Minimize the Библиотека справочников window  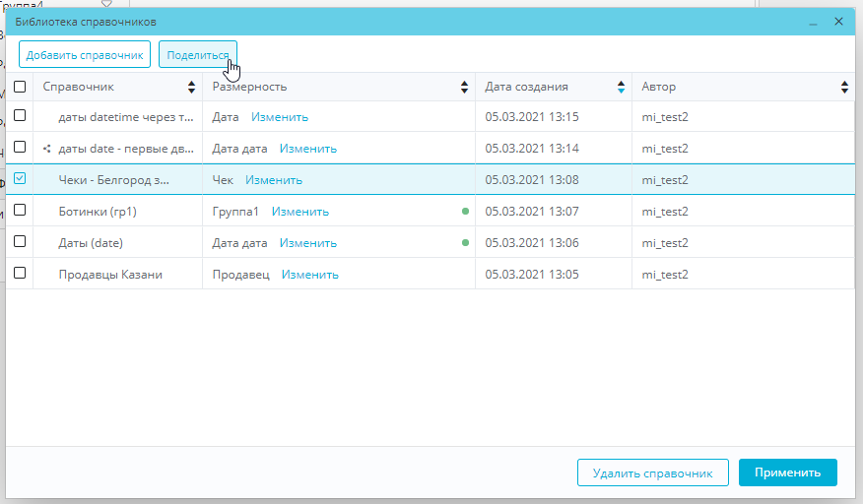(x=814, y=22)
